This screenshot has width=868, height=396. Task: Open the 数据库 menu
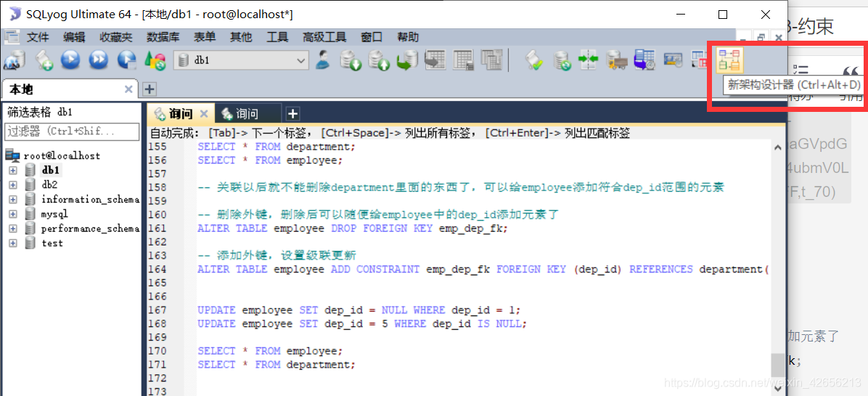pyautogui.click(x=163, y=37)
